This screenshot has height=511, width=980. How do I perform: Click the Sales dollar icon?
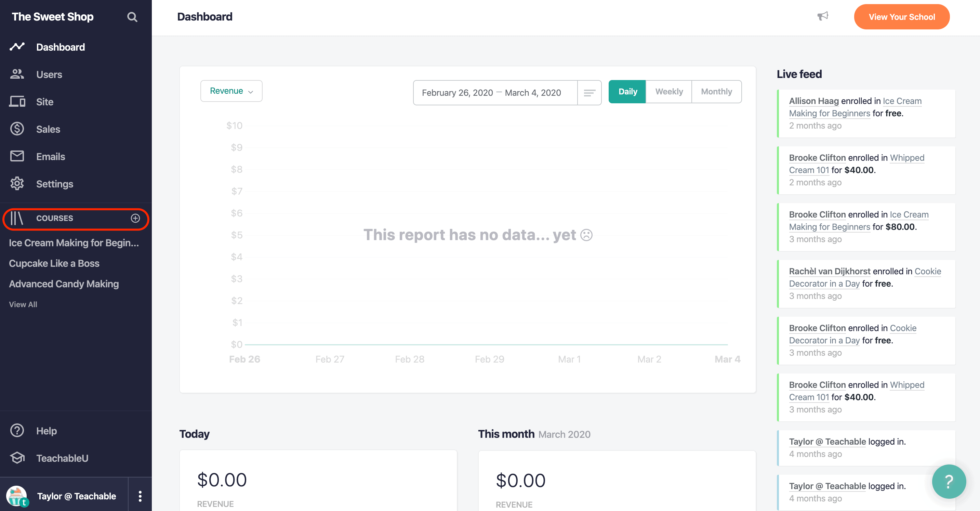tap(17, 129)
